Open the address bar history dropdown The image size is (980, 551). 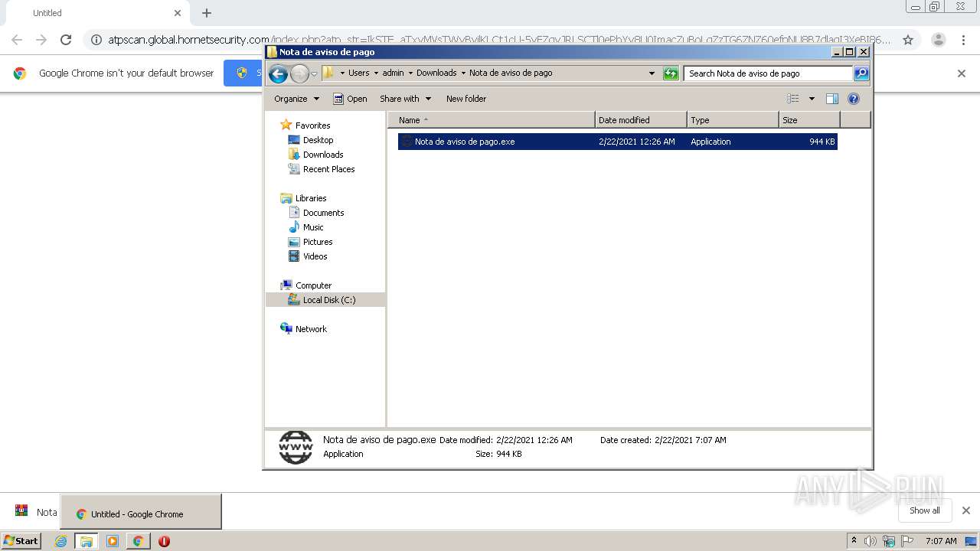[652, 73]
